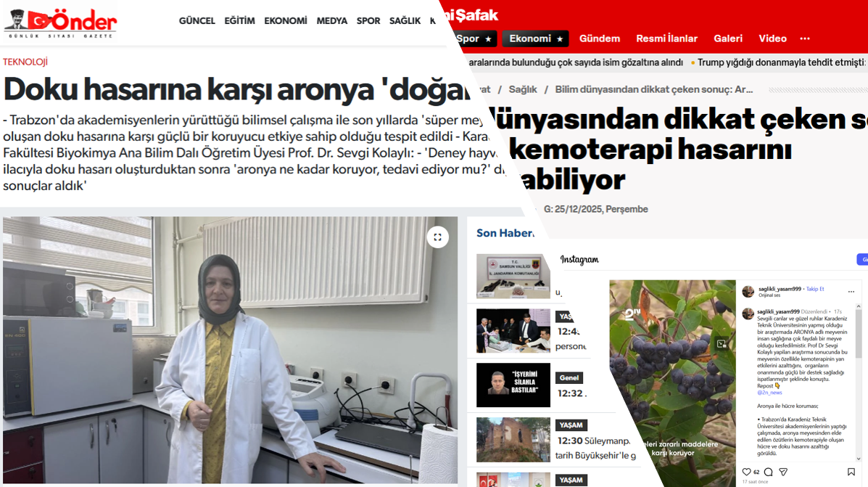This screenshot has height=487, width=868.
Task: Open the @2n_news mention link
Action: point(769,393)
